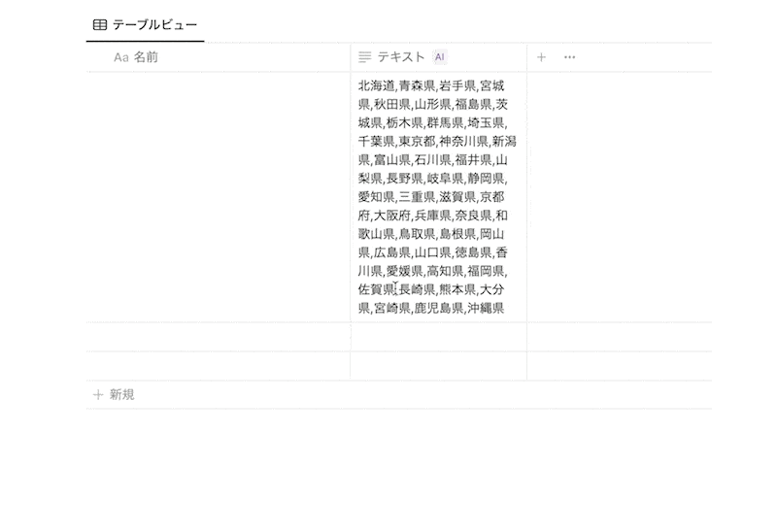Click the AI badge on テキスト column
The width and height of the screenshot is (777, 532).
440,57
